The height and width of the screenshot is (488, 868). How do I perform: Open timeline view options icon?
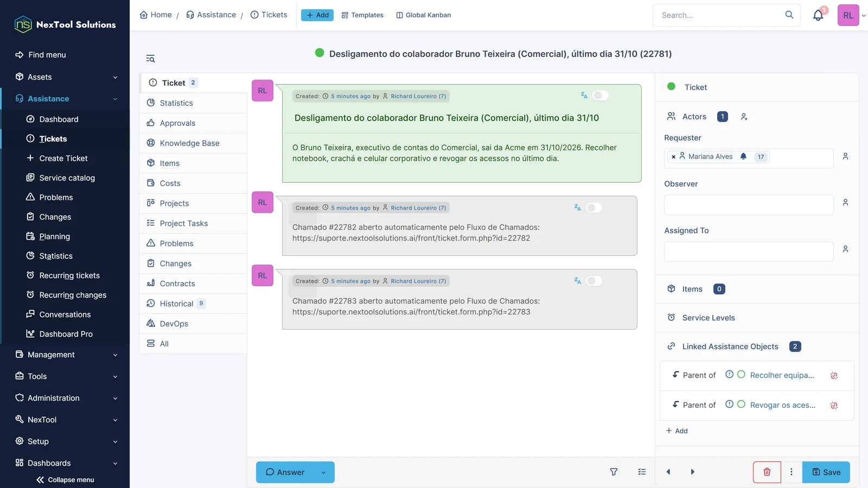tap(642, 472)
